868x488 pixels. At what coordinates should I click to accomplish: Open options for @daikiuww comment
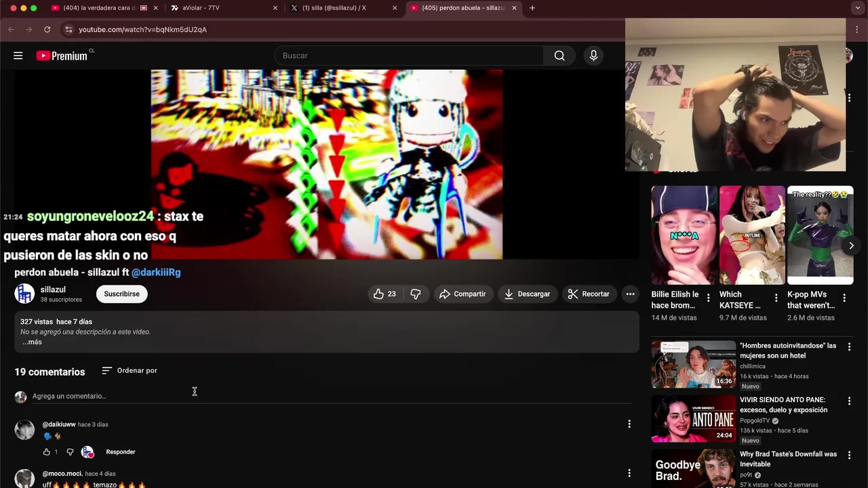tap(629, 424)
